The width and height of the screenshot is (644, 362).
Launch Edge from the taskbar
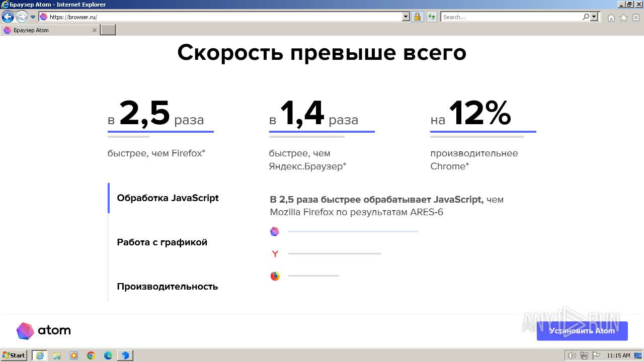(108, 355)
